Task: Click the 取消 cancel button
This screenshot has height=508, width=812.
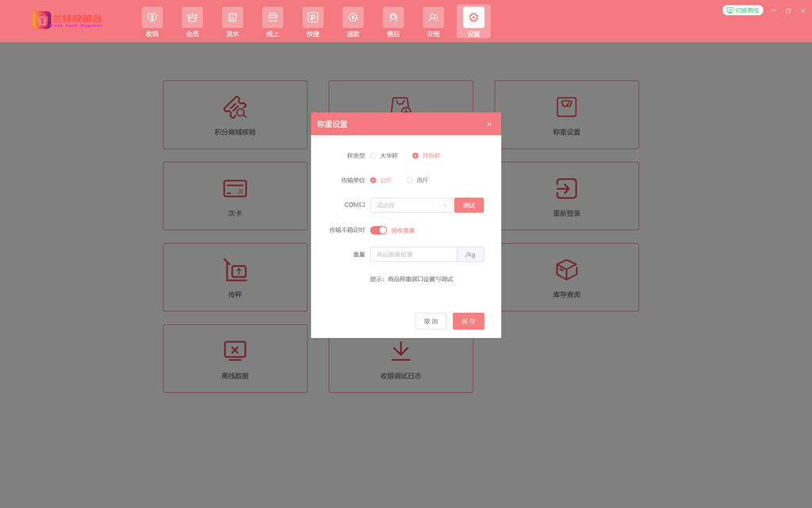Action: click(x=431, y=321)
